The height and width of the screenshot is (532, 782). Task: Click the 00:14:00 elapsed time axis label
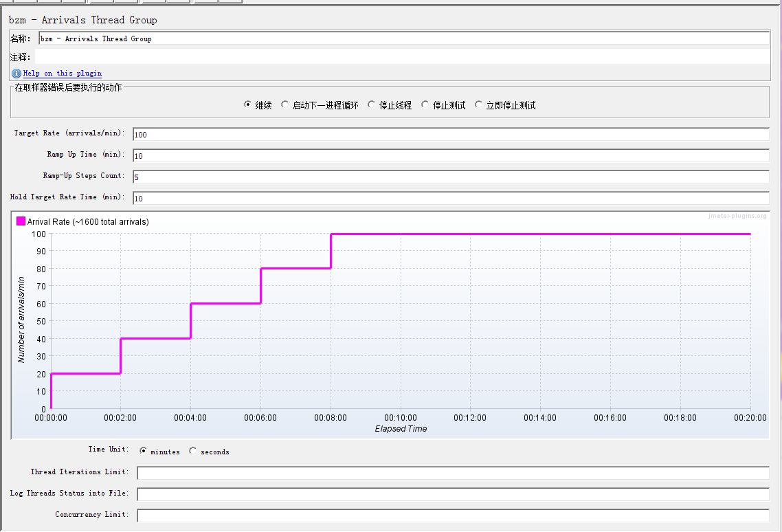tap(540, 418)
